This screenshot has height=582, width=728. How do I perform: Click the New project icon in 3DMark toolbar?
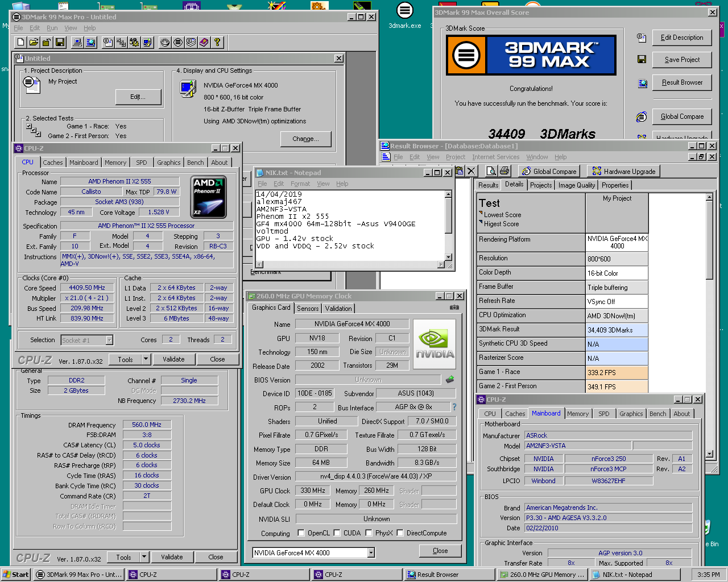coord(21,42)
